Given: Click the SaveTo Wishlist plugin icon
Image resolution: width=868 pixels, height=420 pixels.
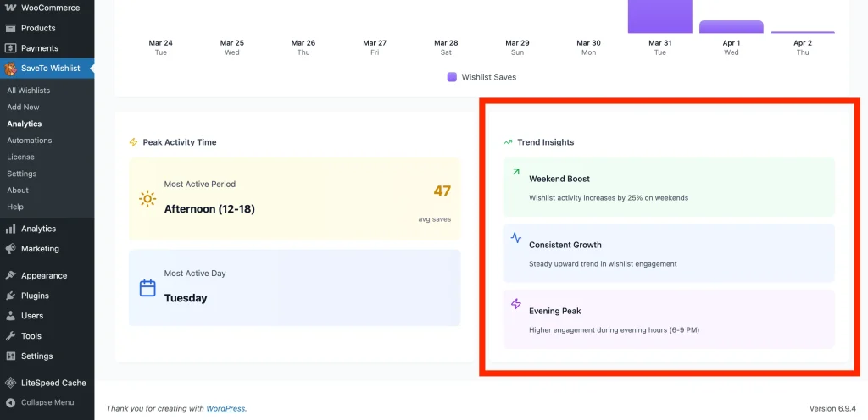Looking at the screenshot, I should pyautogui.click(x=10, y=69).
